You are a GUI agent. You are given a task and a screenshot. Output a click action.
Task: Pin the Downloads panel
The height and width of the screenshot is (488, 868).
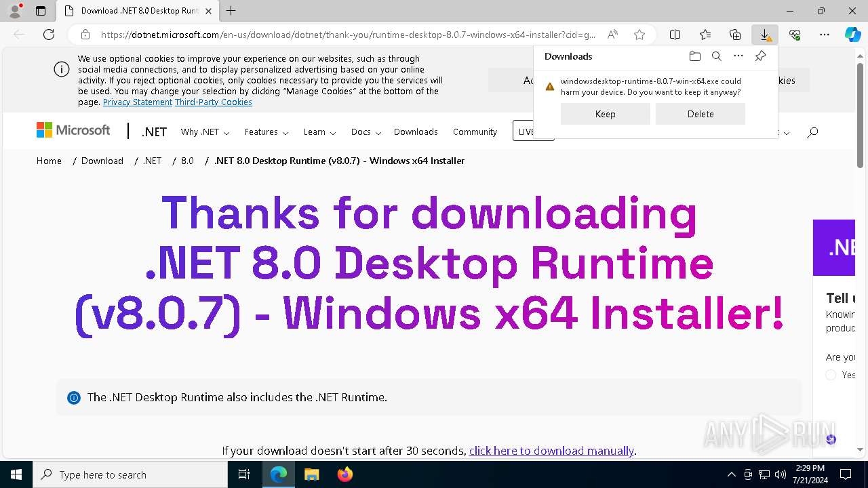click(x=761, y=56)
